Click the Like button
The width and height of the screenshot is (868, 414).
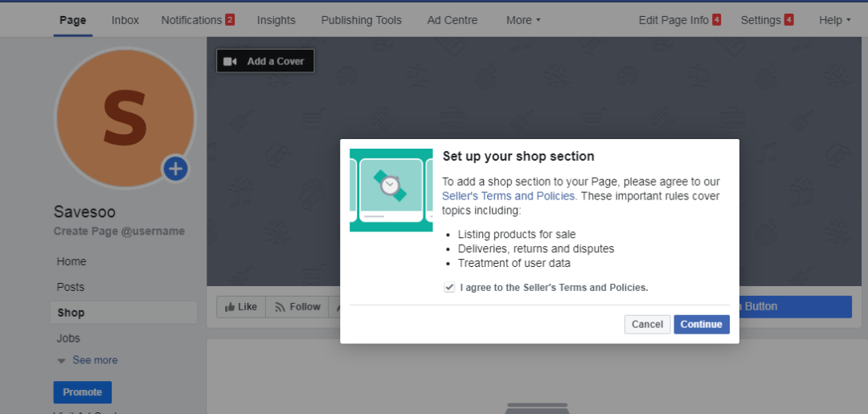pyautogui.click(x=241, y=306)
